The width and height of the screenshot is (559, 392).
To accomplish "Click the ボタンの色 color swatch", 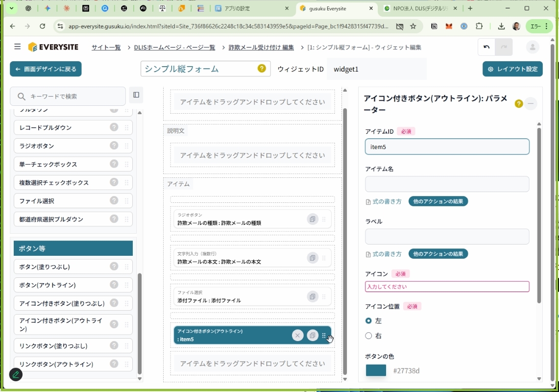I will 376,370.
